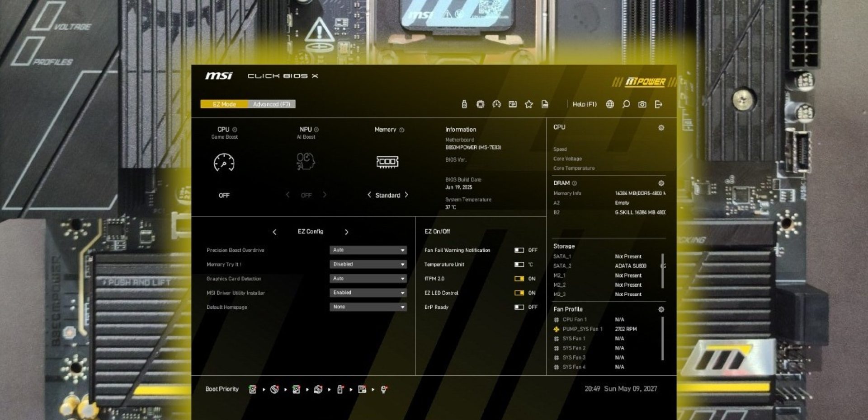Image resolution: width=868 pixels, height=420 pixels.
Task: Click the CPU Game Boost OFF label
Action: [224, 196]
